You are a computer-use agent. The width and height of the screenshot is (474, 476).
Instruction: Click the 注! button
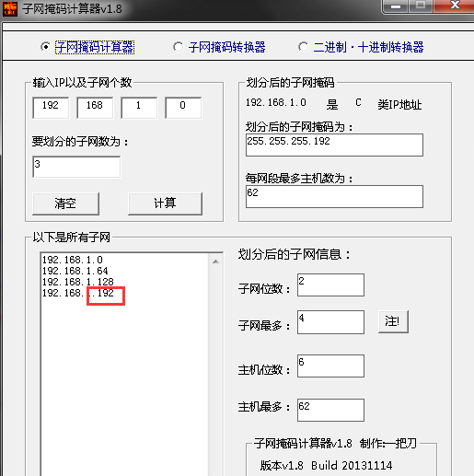pos(393,321)
